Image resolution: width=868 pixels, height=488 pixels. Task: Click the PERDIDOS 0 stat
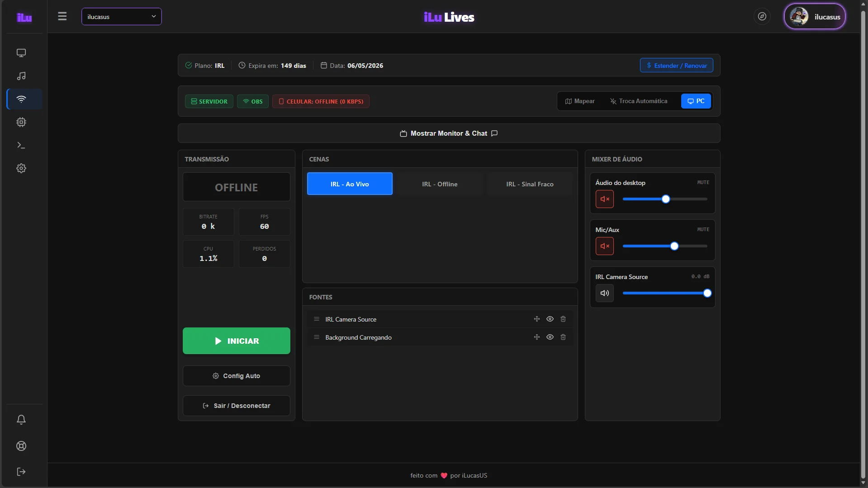click(265, 254)
